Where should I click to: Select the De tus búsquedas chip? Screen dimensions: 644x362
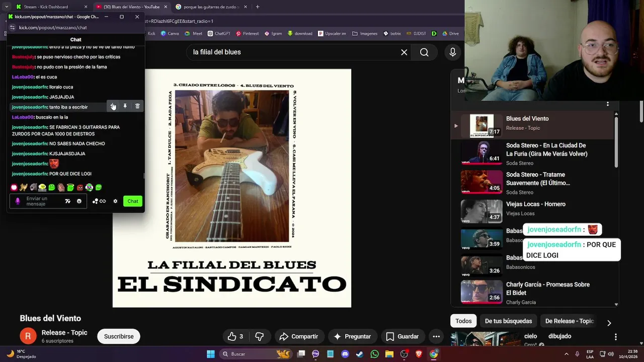click(508, 321)
